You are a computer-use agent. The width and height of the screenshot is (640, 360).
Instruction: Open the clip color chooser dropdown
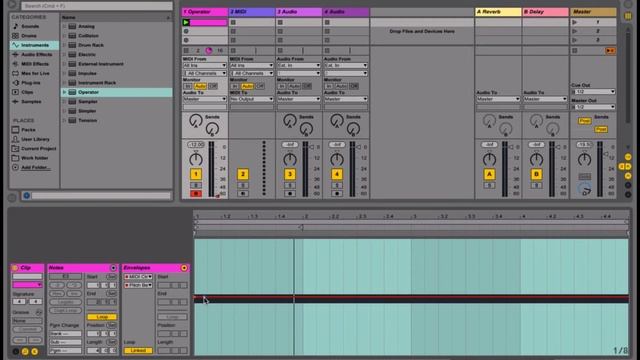coord(27,284)
